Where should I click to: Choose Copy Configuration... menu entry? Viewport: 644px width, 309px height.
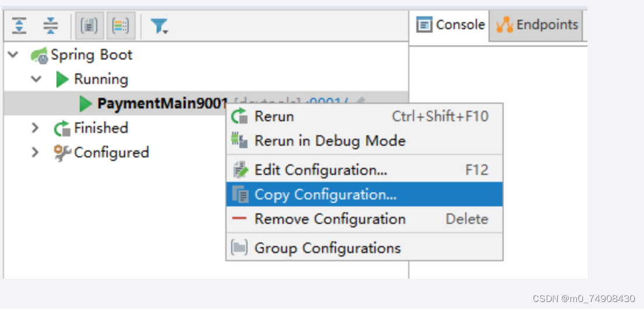point(365,194)
